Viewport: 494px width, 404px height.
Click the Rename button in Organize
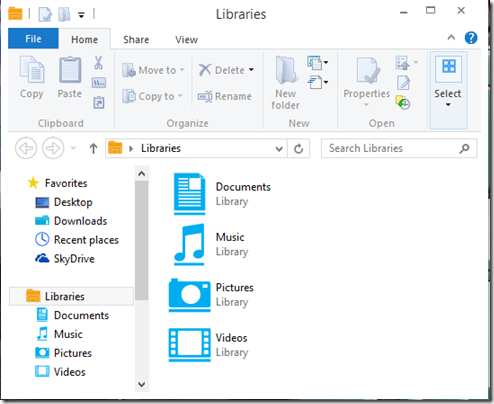(x=224, y=96)
